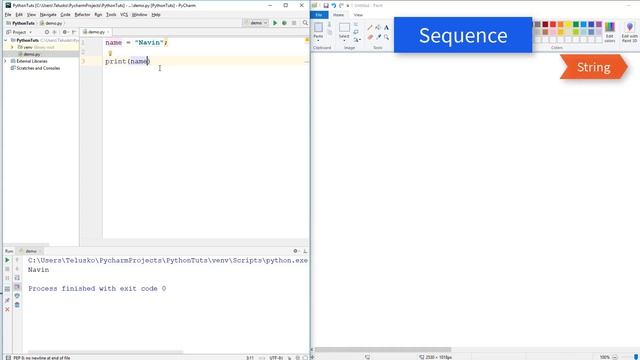Open Run tool window settings gear
The height and width of the screenshot is (360, 640).
(x=296, y=251)
